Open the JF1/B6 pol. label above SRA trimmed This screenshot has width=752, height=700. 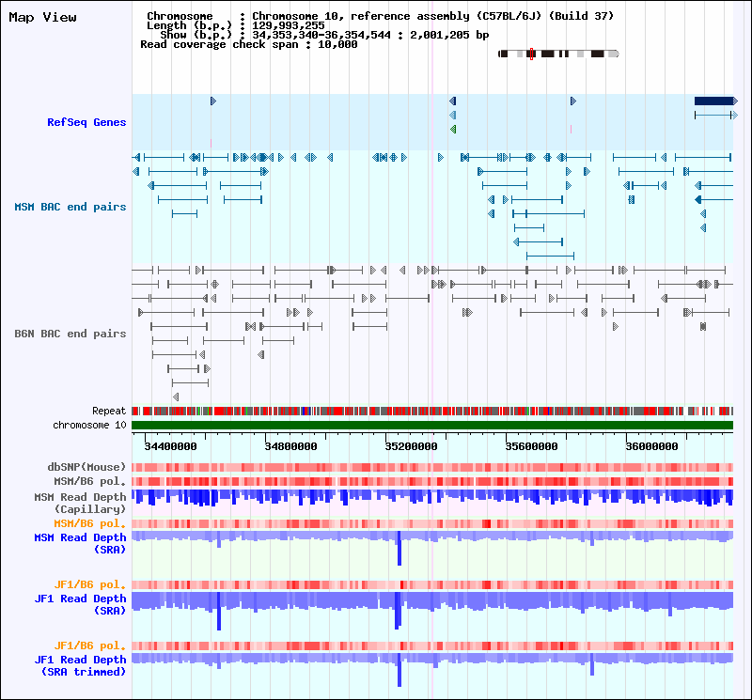[x=90, y=646]
